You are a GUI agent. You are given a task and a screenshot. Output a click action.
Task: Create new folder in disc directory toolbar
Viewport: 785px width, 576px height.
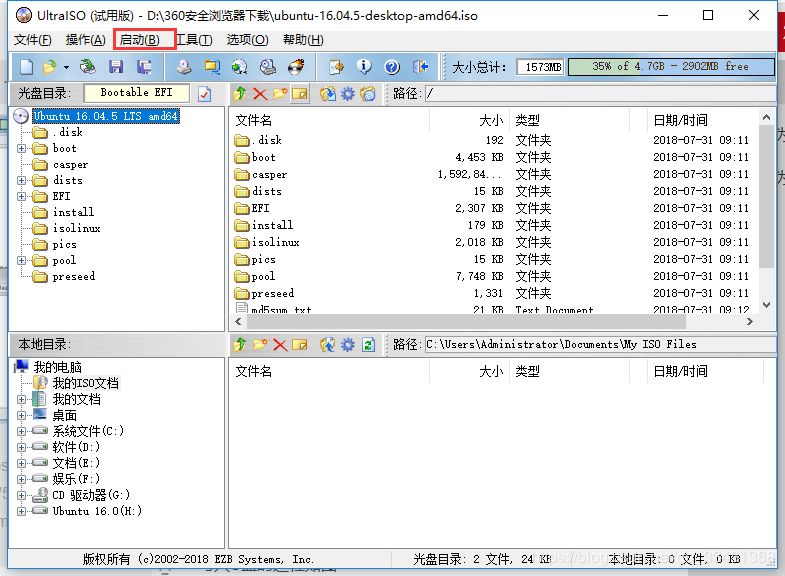[280, 94]
